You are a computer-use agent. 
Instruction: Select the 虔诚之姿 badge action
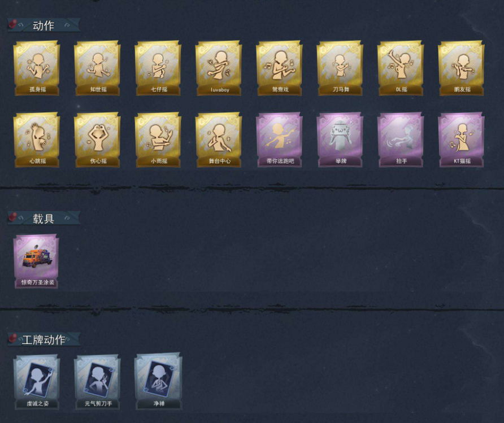click(36, 382)
